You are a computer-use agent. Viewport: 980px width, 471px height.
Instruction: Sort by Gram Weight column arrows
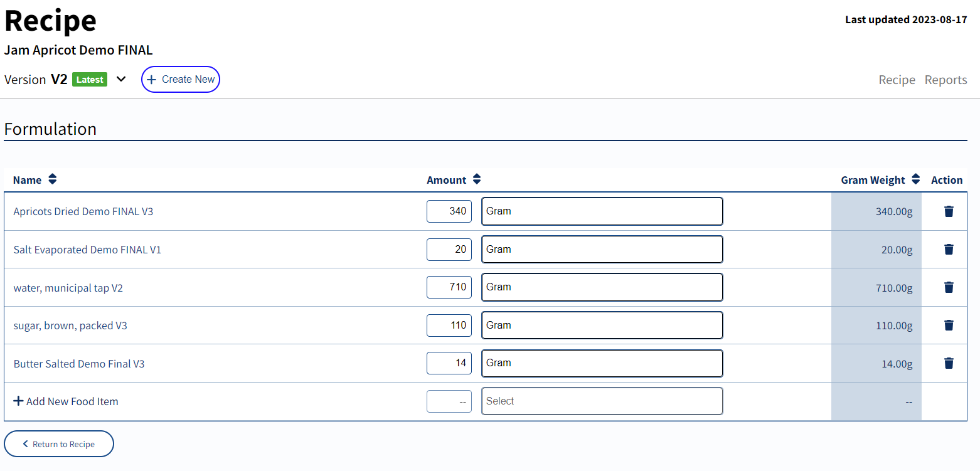916,180
